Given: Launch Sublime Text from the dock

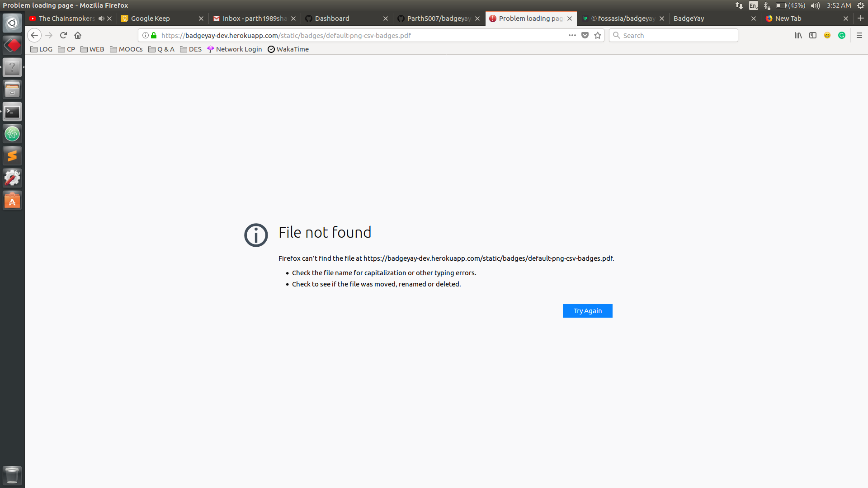Looking at the screenshot, I should (12, 156).
